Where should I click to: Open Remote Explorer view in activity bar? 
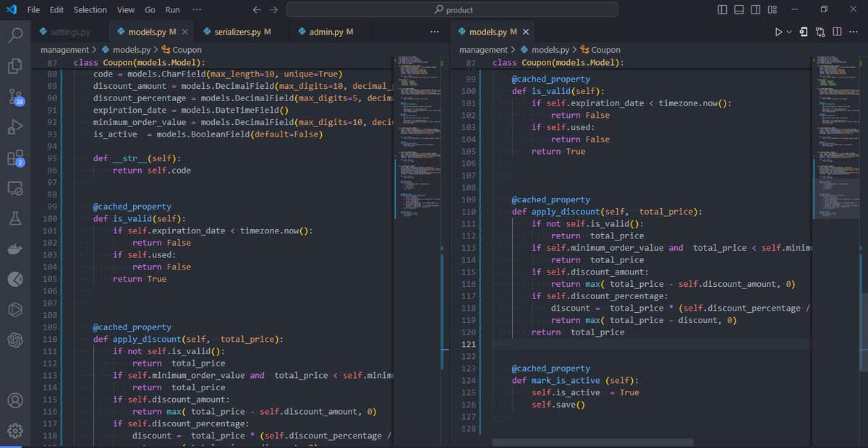pos(15,189)
